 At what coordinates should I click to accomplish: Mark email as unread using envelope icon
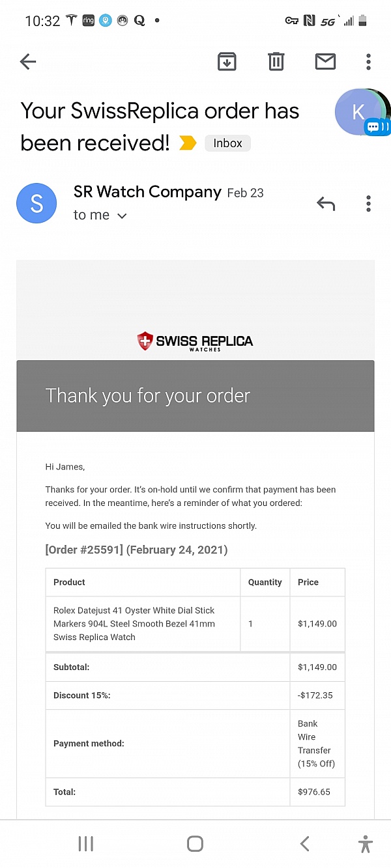[x=325, y=62]
